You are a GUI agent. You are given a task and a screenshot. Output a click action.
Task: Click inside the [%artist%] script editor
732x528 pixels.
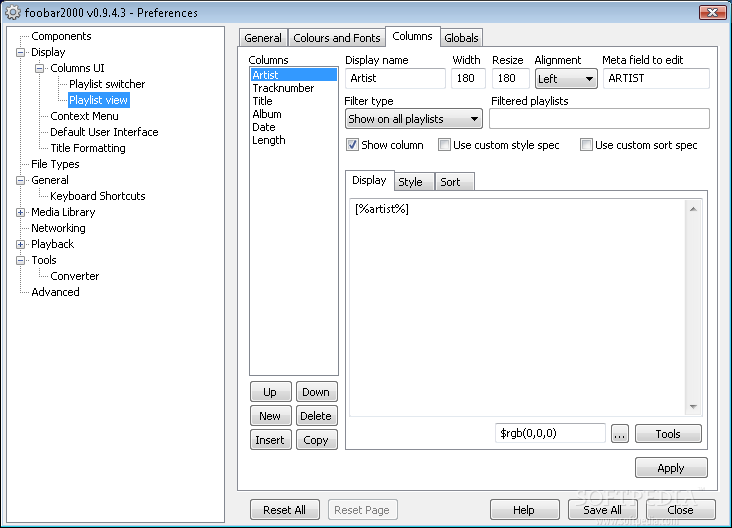click(517, 307)
